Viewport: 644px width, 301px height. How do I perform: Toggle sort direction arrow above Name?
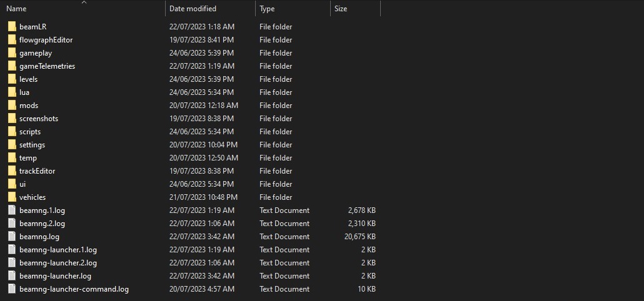[84, 2]
